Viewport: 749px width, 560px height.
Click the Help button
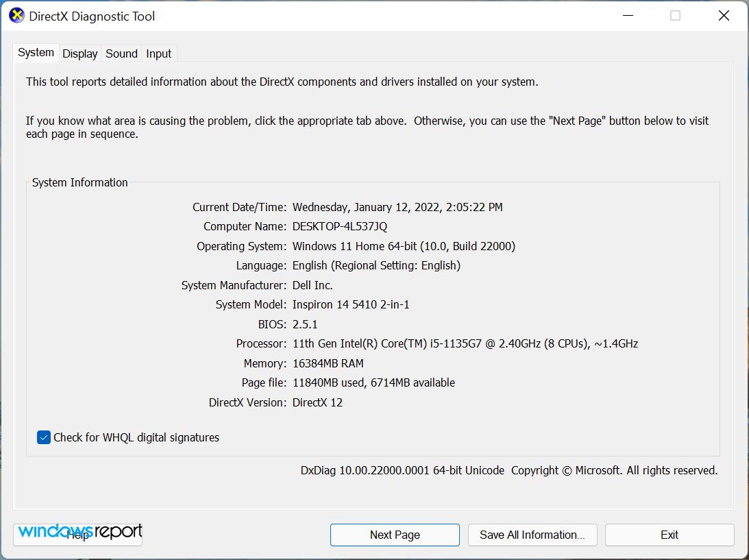tap(77, 535)
